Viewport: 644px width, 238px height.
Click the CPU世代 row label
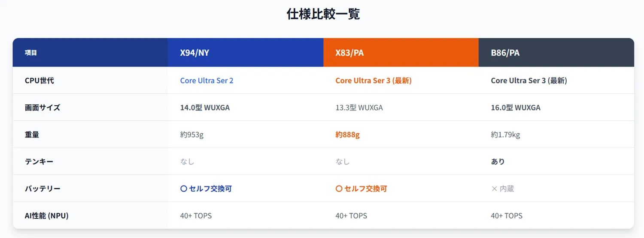click(39, 80)
